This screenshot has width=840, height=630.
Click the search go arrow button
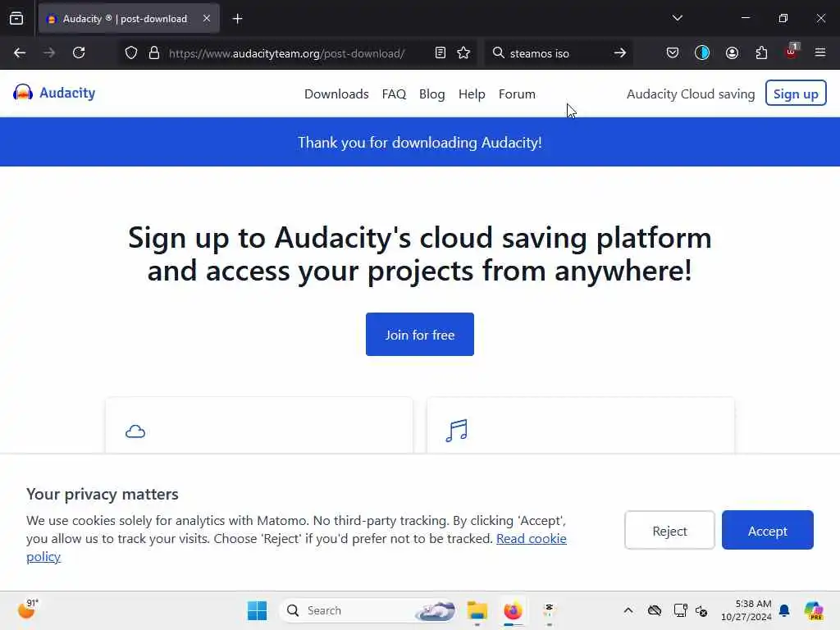point(620,53)
